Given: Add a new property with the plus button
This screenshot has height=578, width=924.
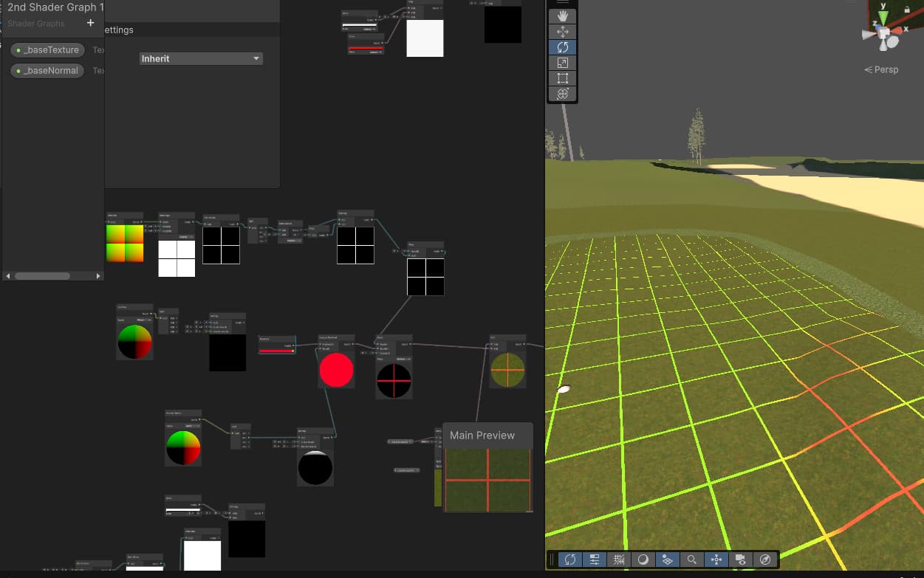Looking at the screenshot, I should [x=89, y=23].
